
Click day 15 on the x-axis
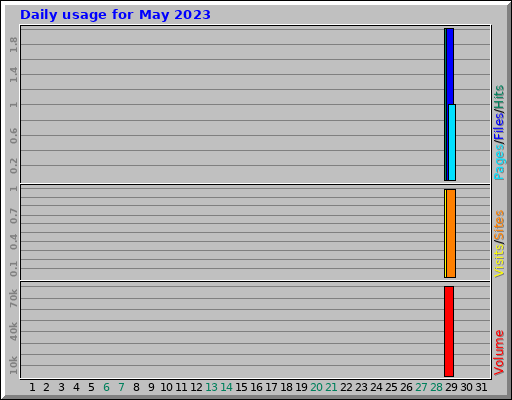241,387
